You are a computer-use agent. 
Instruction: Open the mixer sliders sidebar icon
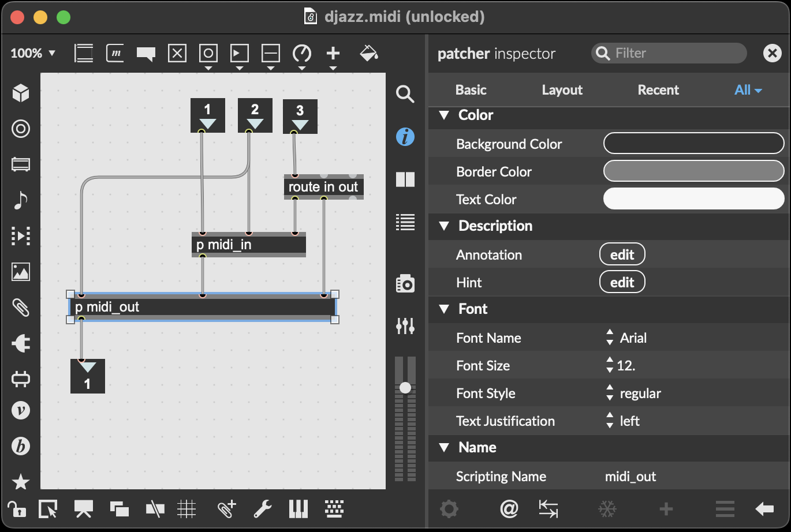[x=405, y=326]
